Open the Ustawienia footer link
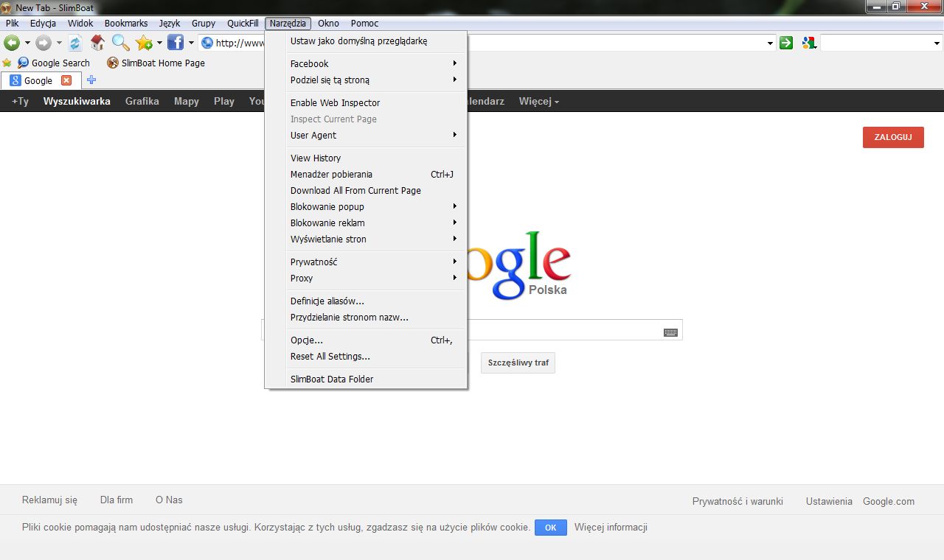 829,501
